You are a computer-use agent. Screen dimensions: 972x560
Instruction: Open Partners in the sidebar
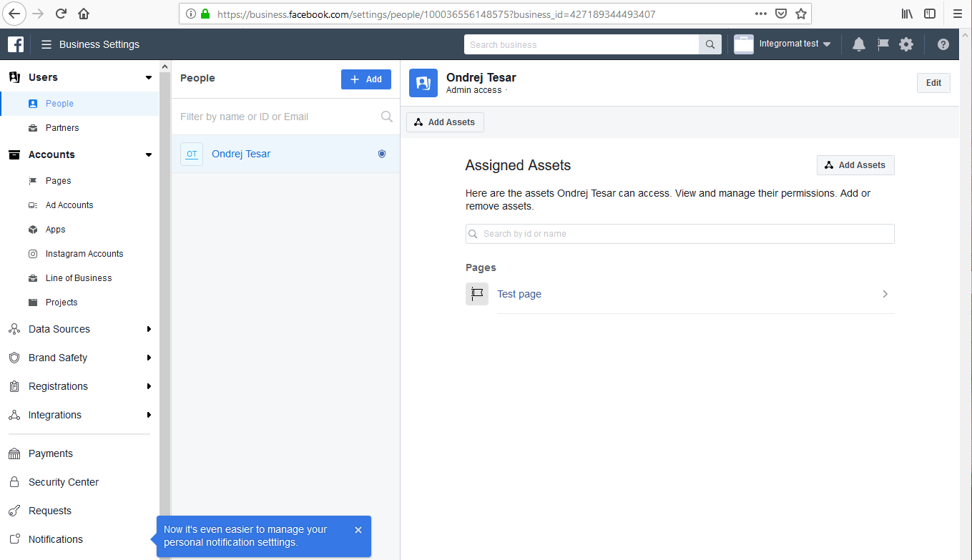62,128
